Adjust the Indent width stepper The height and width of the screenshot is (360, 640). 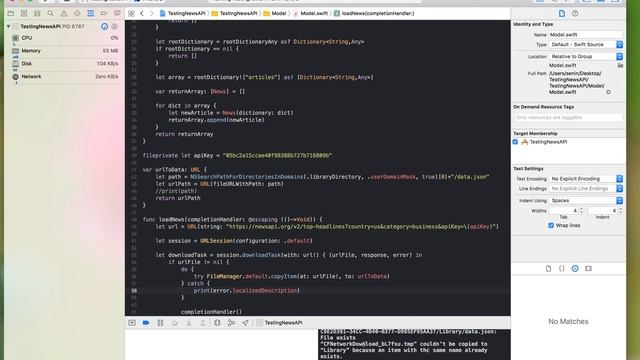tap(620, 211)
